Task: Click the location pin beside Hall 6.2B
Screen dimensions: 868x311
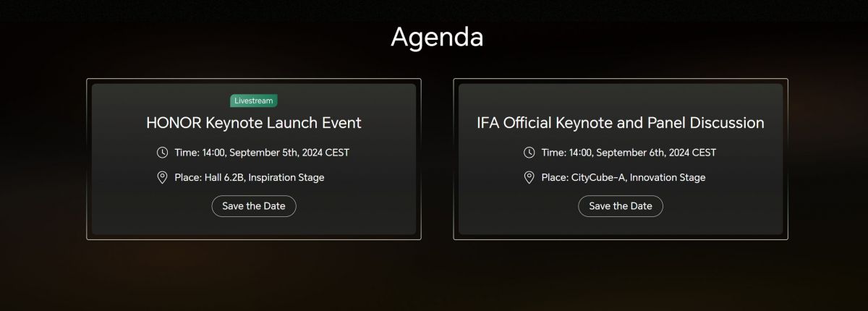Action: pos(163,177)
